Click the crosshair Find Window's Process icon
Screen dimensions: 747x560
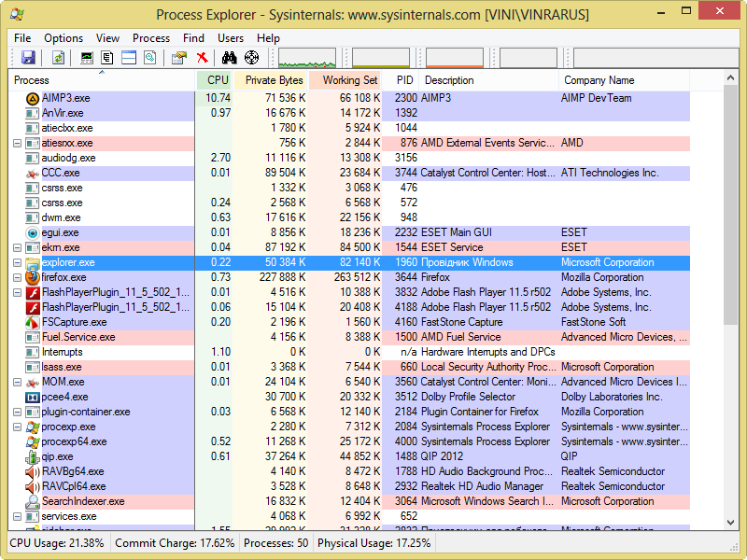click(x=251, y=58)
